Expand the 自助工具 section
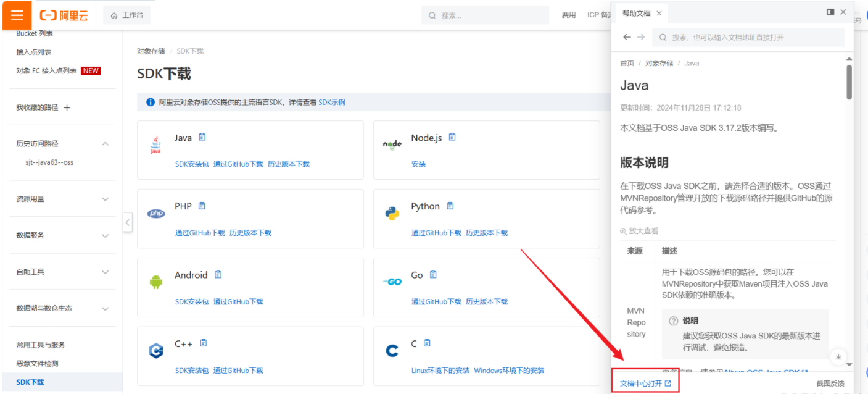The width and height of the screenshot is (868, 394). click(105, 272)
